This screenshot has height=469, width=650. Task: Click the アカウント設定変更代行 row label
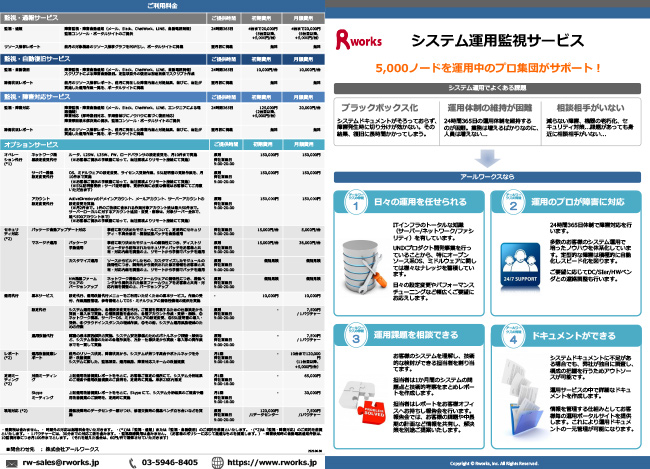point(42,201)
